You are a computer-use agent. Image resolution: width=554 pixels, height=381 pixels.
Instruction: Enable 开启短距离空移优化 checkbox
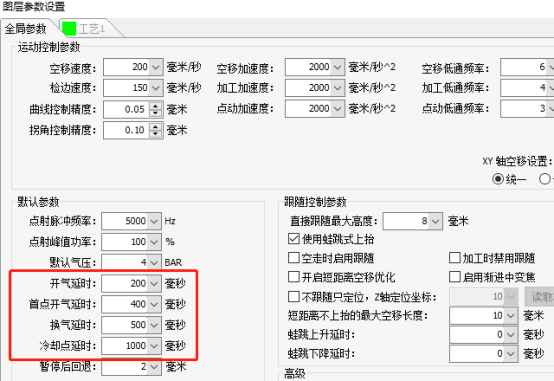pos(294,277)
